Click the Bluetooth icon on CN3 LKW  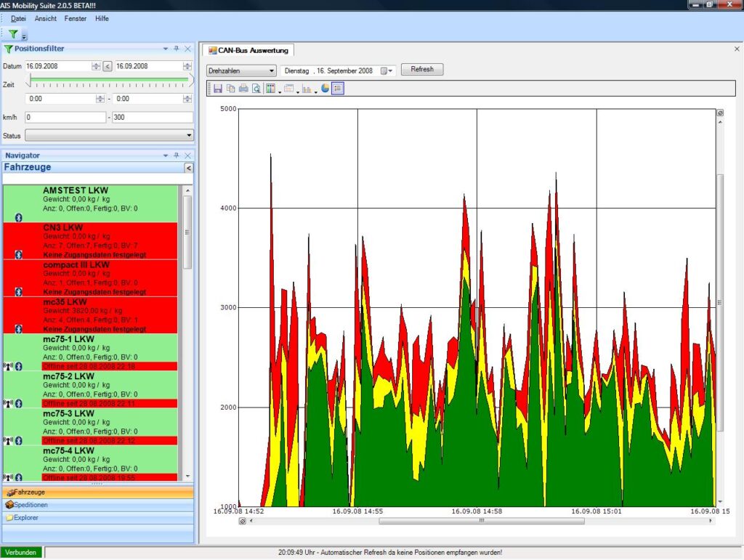(18, 255)
